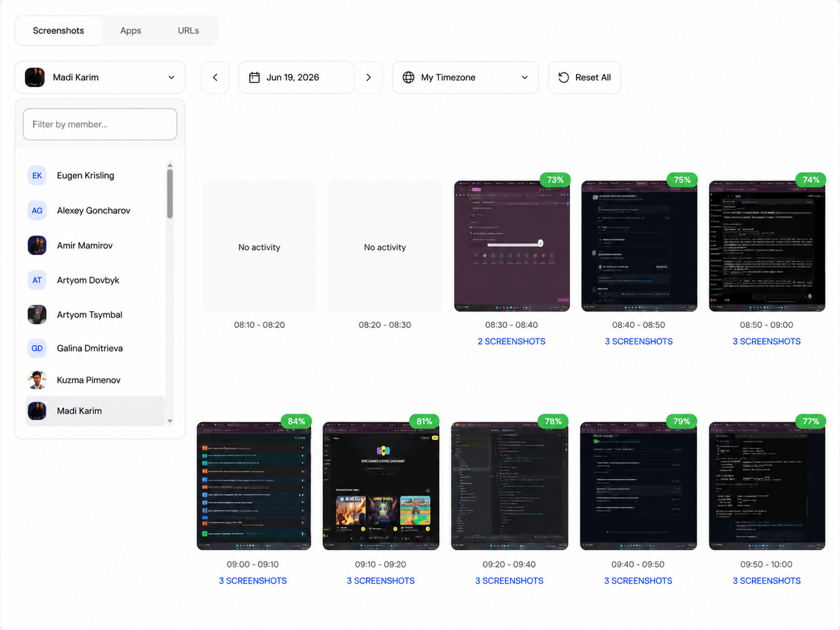The height and width of the screenshot is (630, 840).
Task: Click the EK avatar badge
Action: point(37,175)
